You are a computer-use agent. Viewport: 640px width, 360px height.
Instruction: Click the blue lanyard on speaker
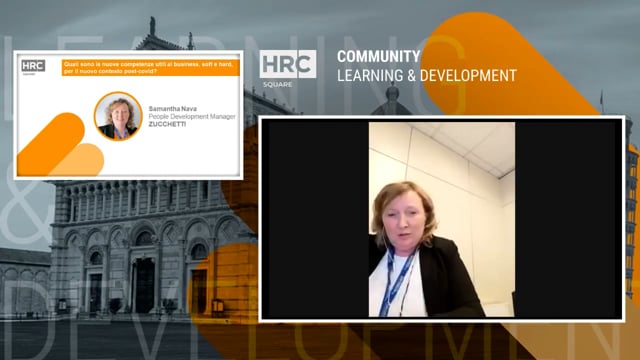tap(395, 282)
